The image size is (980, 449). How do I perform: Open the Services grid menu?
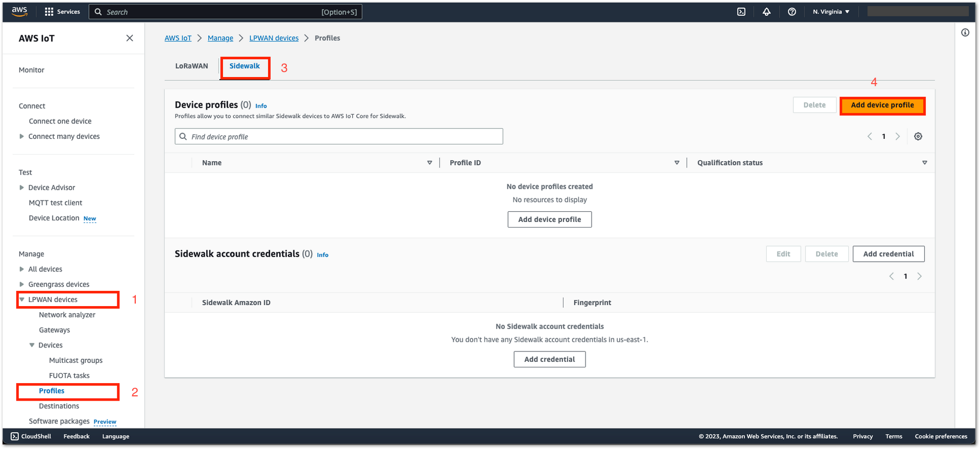[x=62, y=12]
